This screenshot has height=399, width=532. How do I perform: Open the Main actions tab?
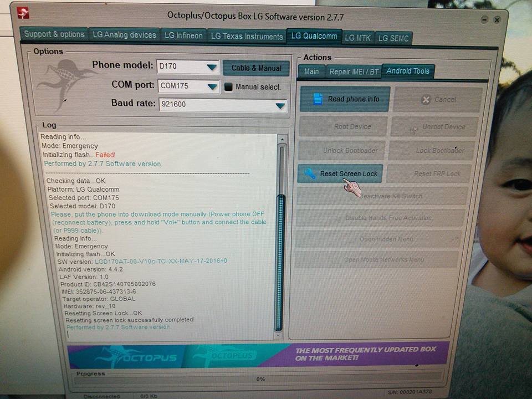click(311, 71)
